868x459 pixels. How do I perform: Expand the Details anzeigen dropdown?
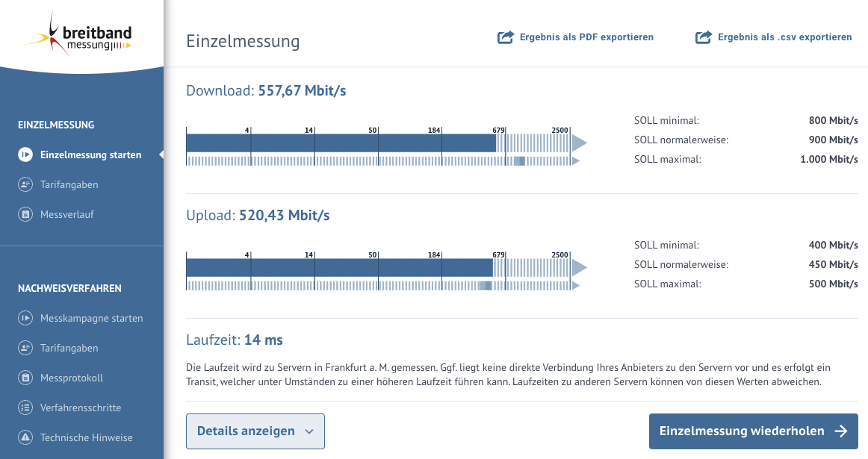(x=255, y=431)
